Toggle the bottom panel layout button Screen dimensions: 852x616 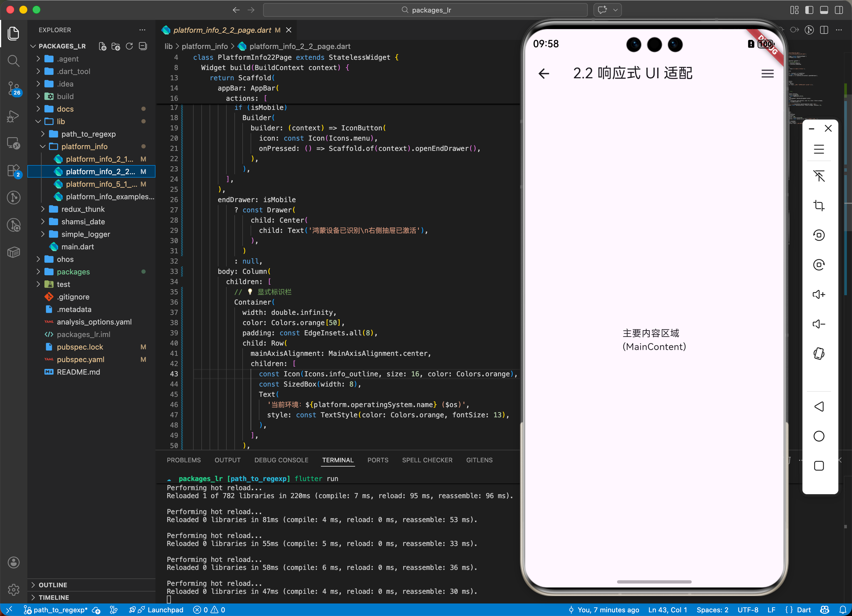tap(824, 10)
